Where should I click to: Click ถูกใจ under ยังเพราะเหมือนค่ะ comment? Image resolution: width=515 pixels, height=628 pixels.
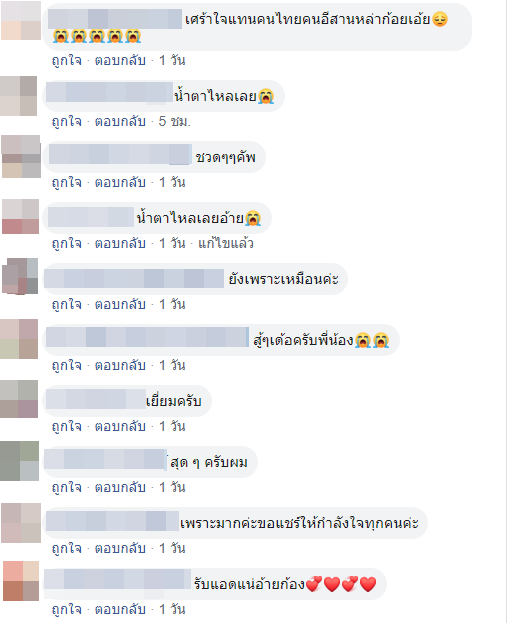click(x=66, y=305)
